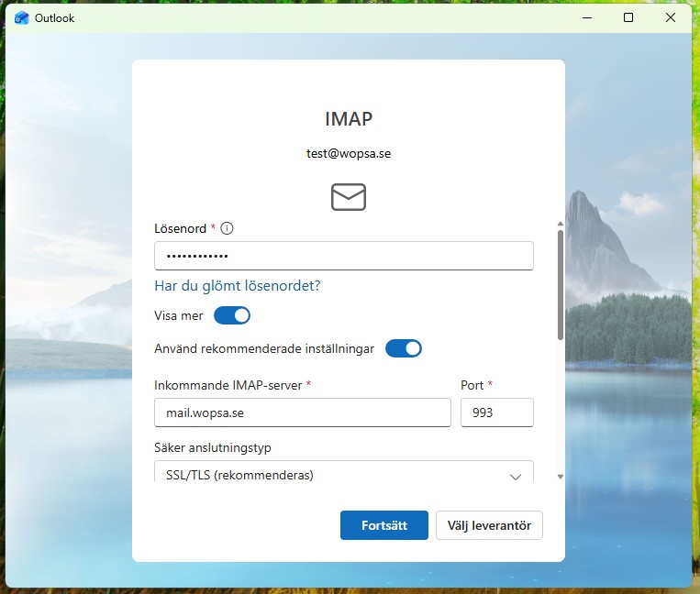The image size is (700, 594).
Task: Focus the Lösenord password field
Action: click(344, 256)
